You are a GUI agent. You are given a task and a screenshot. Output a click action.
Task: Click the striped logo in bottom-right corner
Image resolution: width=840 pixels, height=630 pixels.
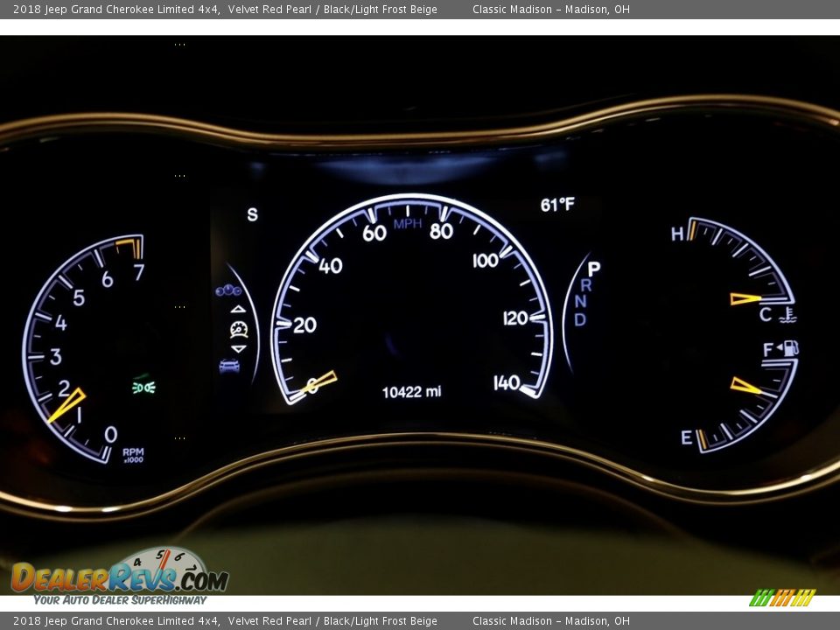[782, 598]
